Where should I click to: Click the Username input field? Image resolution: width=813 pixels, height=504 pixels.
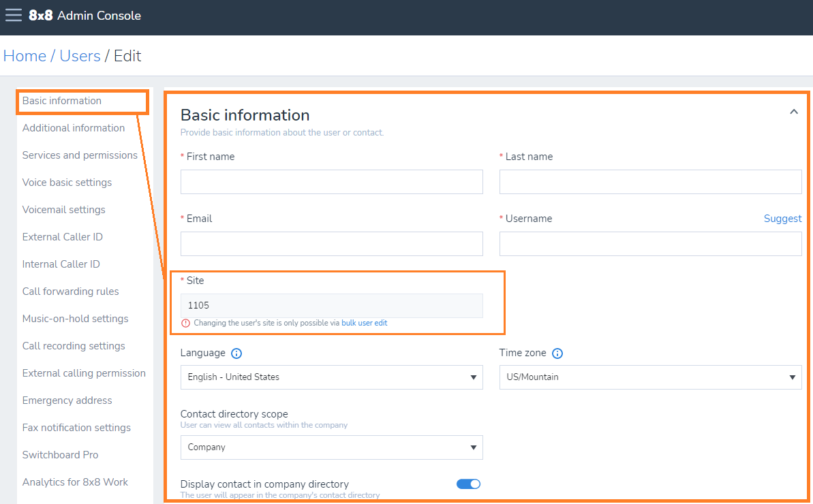tap(650, 243)
